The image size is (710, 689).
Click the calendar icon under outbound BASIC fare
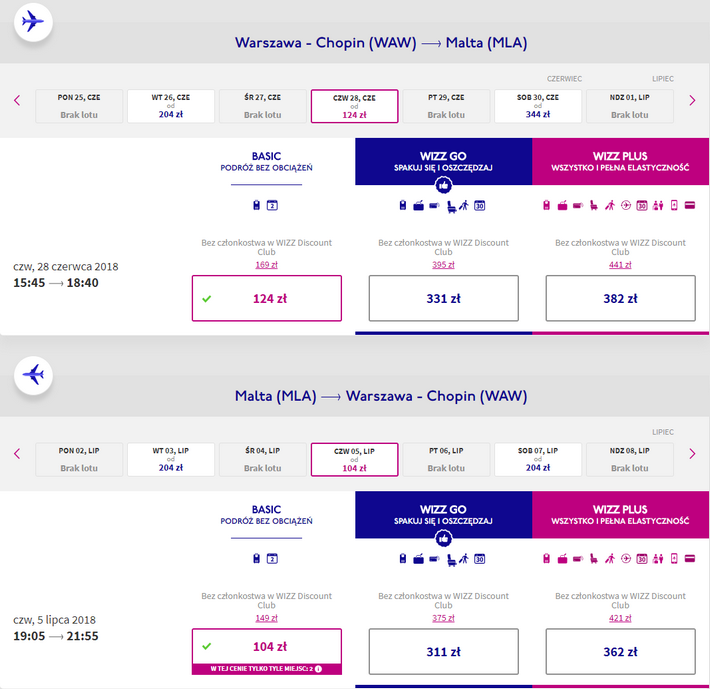pyautogui.click(x=272, y=206)
